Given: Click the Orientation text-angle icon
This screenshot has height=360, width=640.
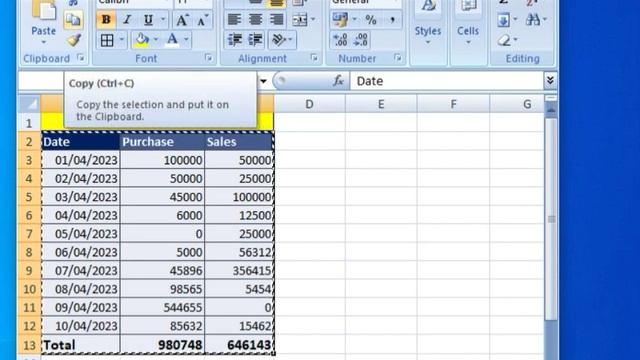Looking at the screenshot, I should (x=278, y=40).
